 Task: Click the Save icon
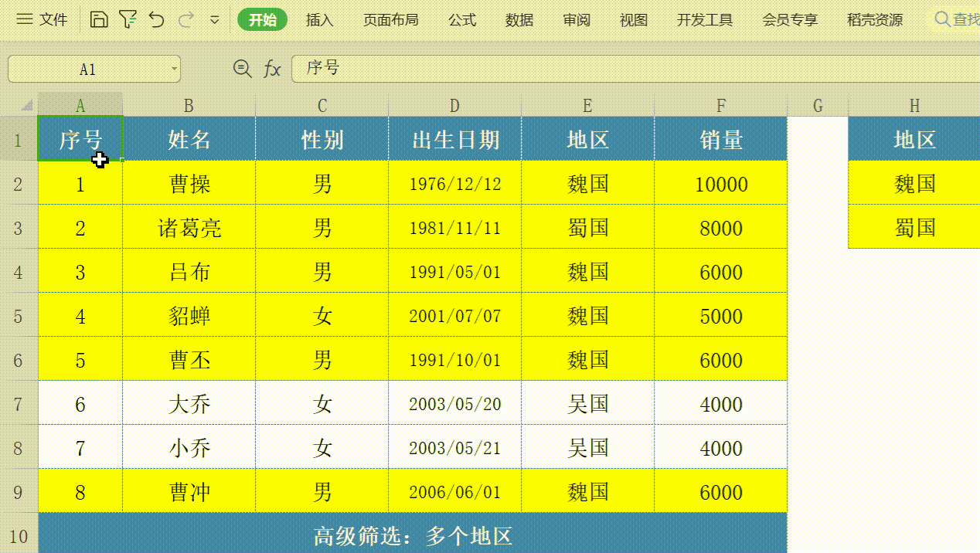99,19
